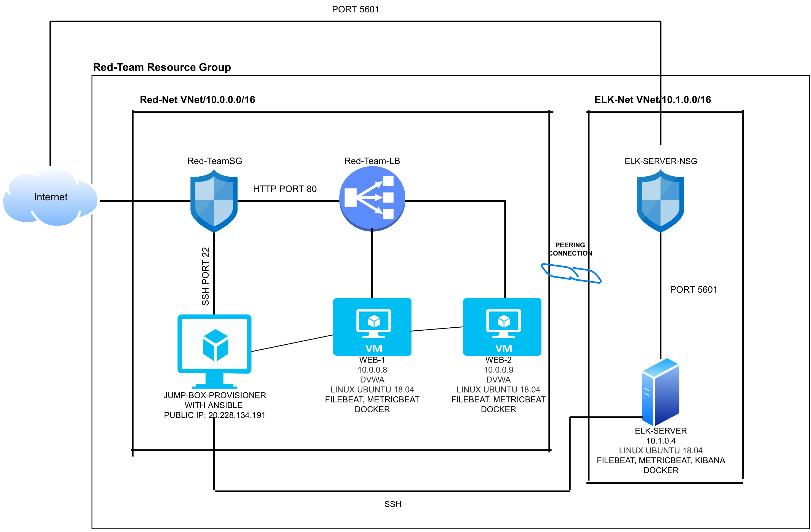Click the HTTP PORT 80 label

click(x=285, y=189)
